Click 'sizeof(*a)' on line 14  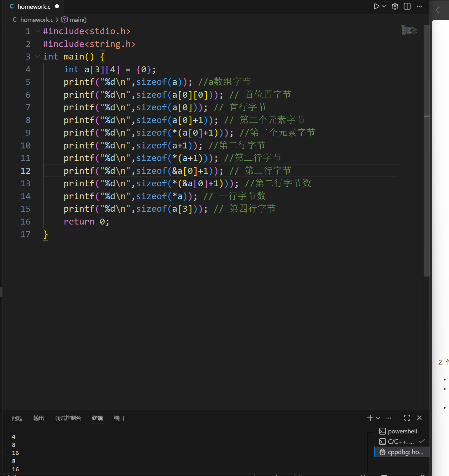[x=164, y=196]
